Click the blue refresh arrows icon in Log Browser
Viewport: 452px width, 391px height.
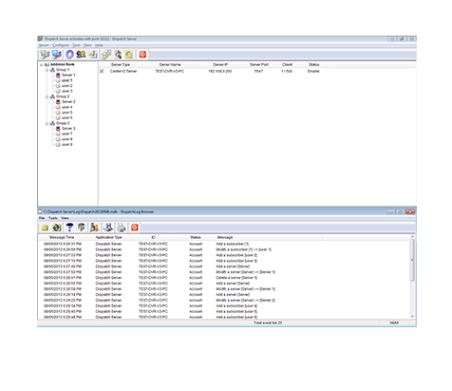(57, 227)
